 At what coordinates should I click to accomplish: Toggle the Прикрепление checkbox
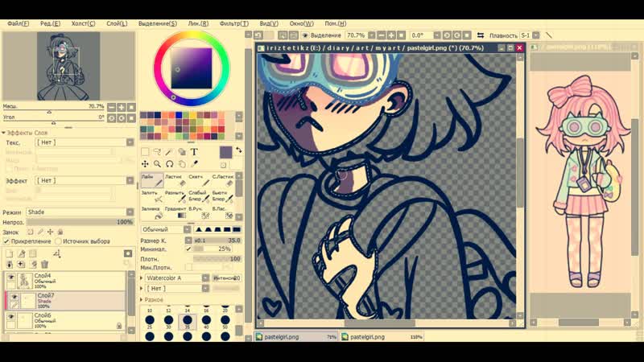[x=6, y=241]
